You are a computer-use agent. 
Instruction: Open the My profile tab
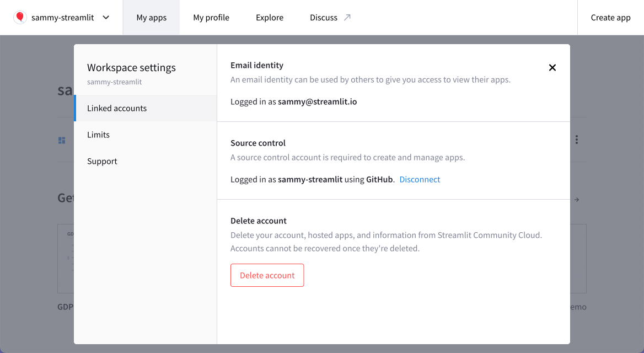coord(211,17)
